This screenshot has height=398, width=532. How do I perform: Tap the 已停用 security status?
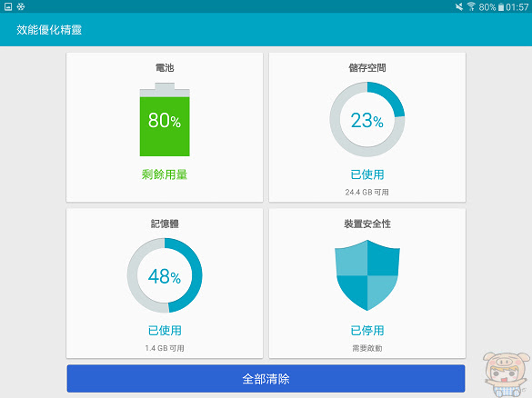pos(367,331)
